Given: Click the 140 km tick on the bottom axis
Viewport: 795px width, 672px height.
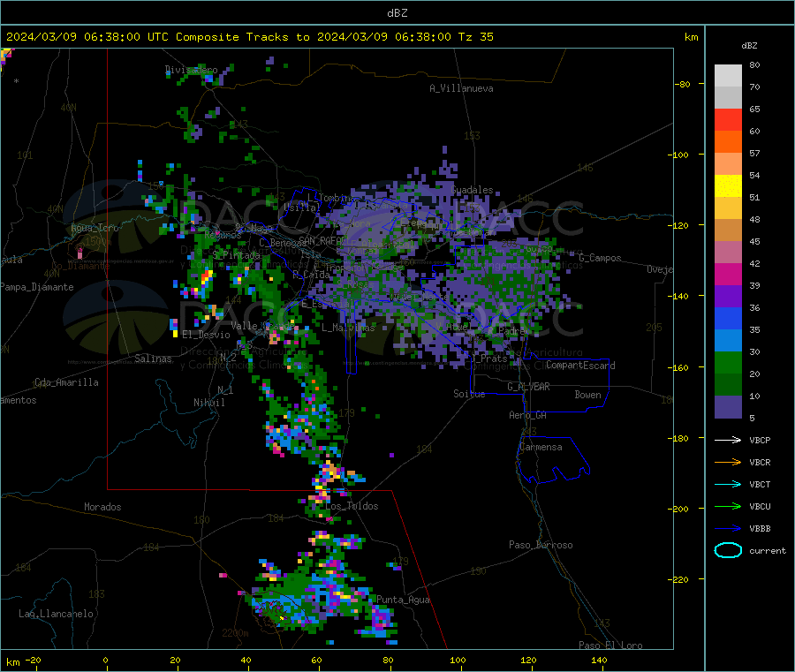Looking at the screenshot, I should [x=599, y=660].
